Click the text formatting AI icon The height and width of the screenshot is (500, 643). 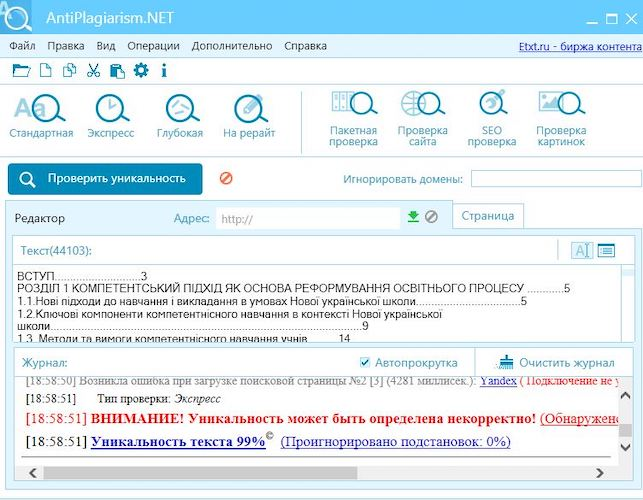click(x=582, y=250)
